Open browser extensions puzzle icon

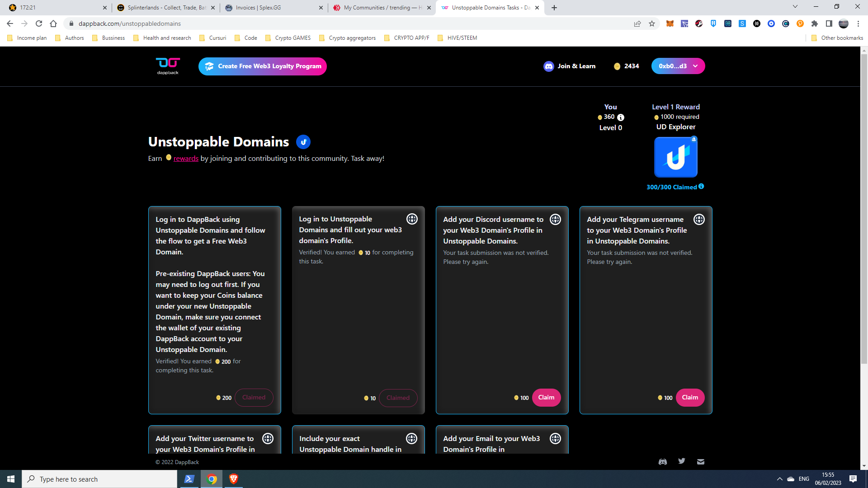click(815, 23)
